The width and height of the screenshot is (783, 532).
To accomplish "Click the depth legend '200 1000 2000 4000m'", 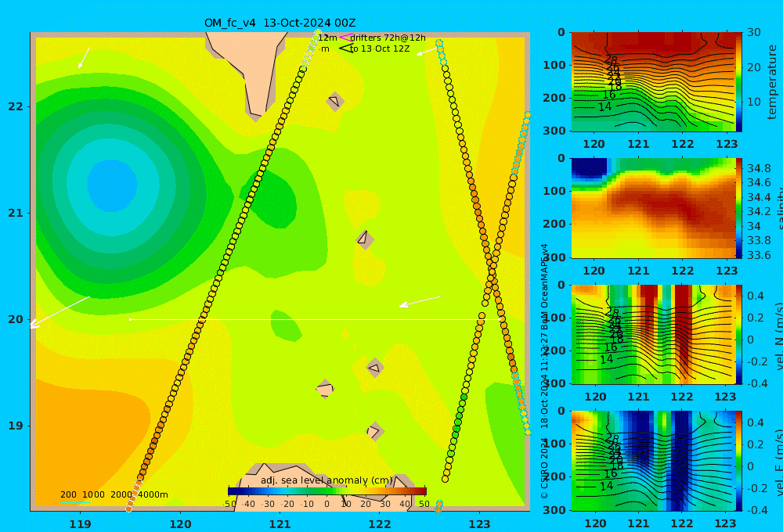I will 114,494.
